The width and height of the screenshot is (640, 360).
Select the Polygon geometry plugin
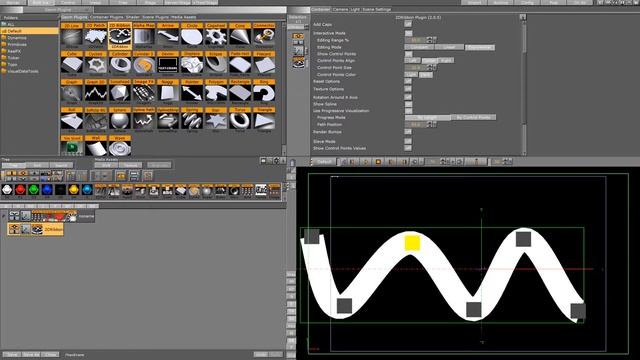pos(216,93)
